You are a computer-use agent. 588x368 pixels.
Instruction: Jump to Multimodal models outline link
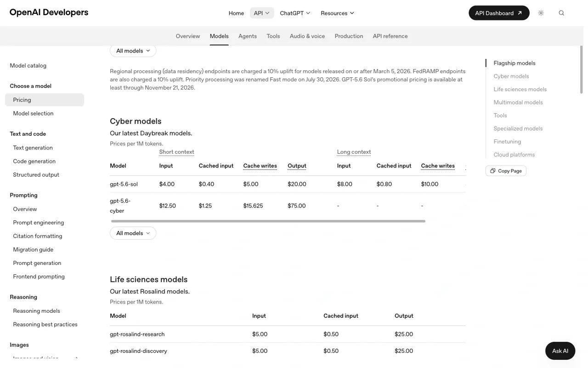518,103
